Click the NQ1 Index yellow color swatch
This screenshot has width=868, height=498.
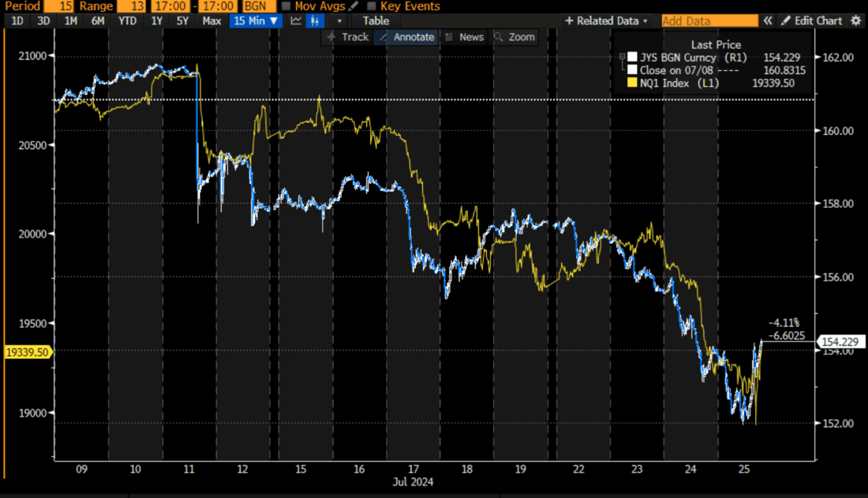click(633, 82)
